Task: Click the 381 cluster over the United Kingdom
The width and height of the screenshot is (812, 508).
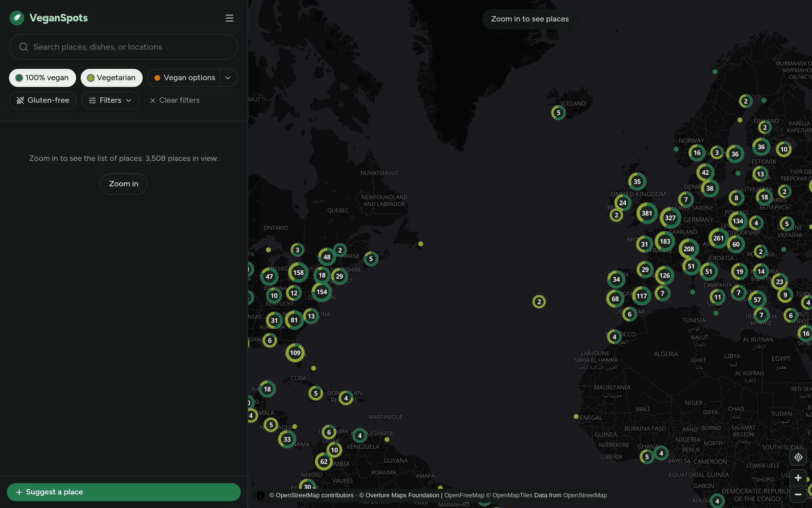Action: (646, 213)
